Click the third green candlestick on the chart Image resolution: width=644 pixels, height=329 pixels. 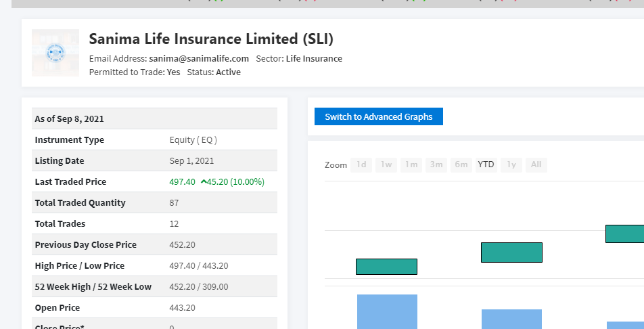[x=624, y=234]
